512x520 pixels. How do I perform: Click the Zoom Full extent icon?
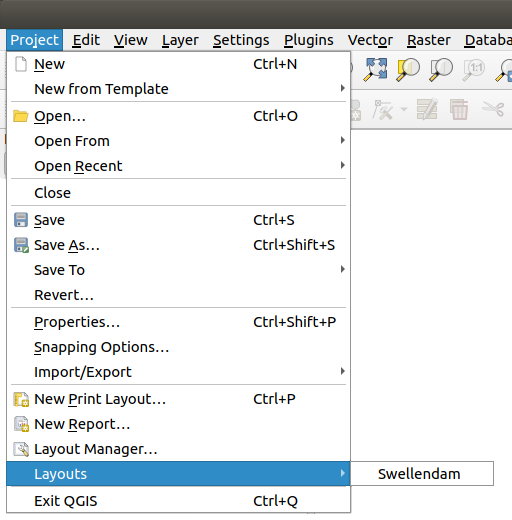click(375, 69)
